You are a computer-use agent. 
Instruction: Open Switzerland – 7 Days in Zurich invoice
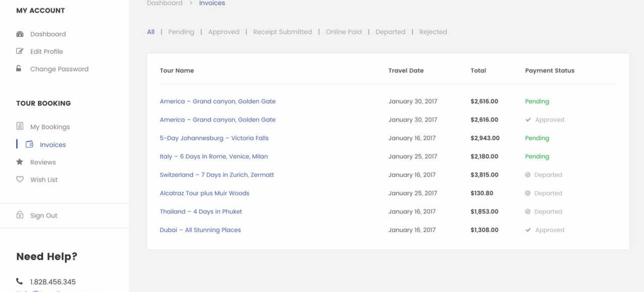[217, 175]
